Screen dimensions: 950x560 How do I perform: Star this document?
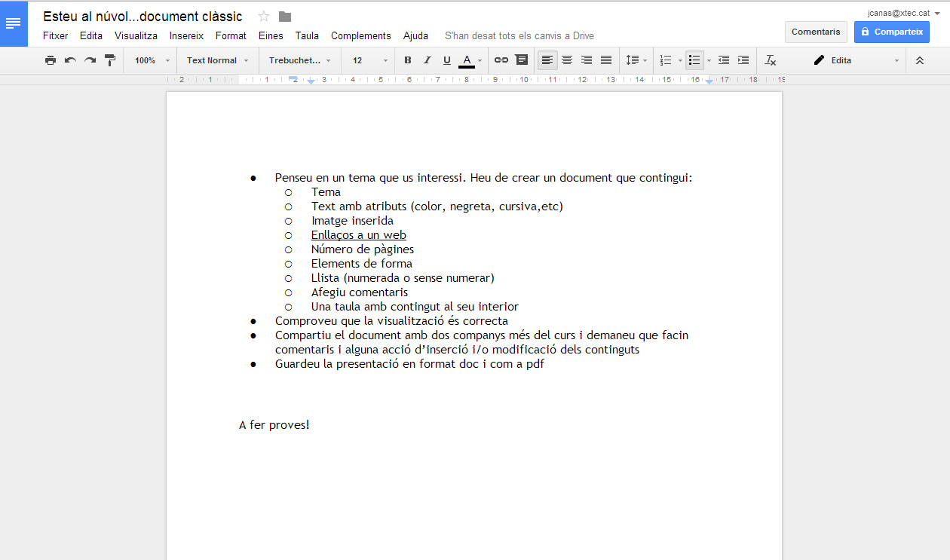(x=264, y=17)
